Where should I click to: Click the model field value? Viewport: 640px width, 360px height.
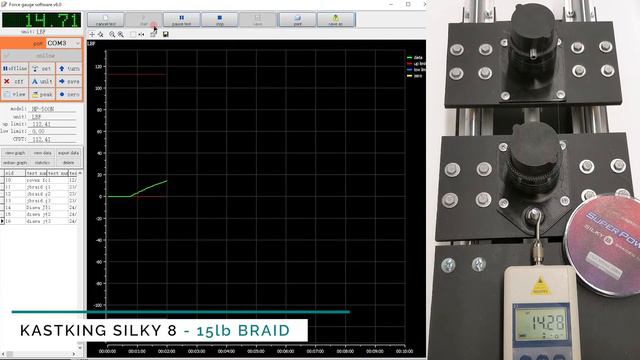53,109
